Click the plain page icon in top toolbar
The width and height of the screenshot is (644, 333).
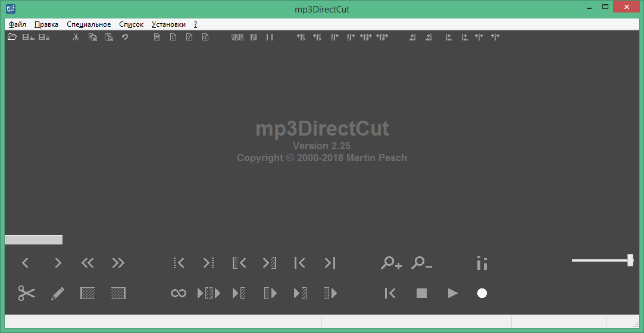pyautogui.click(x=157, y=37)
